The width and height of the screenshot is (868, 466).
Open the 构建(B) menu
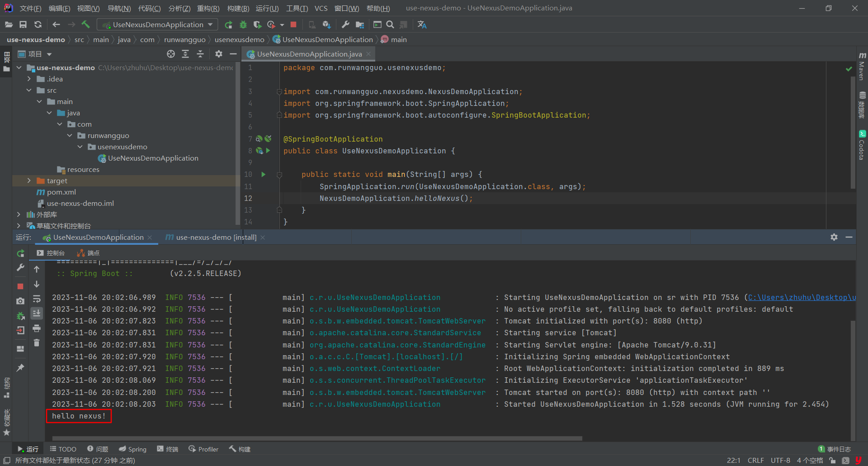pyautogui.click(x=238, y=8)
